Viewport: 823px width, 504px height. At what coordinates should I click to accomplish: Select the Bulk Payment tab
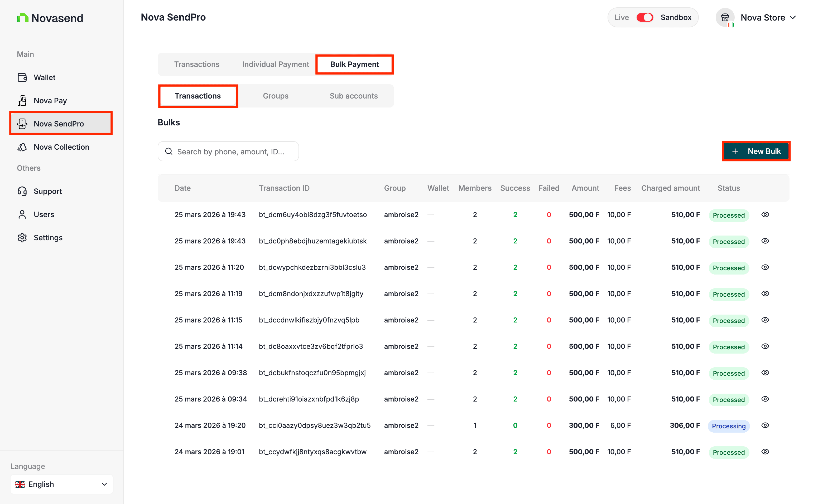point(354,64)
